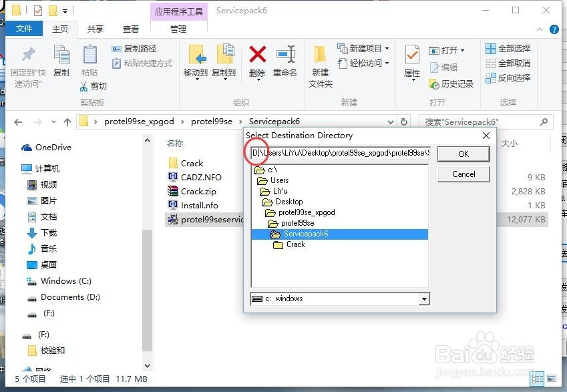The height and width of the screenshot is (392, 567).
Task: Switch to the Share (共享) tab
Action: tap(95, 29)
